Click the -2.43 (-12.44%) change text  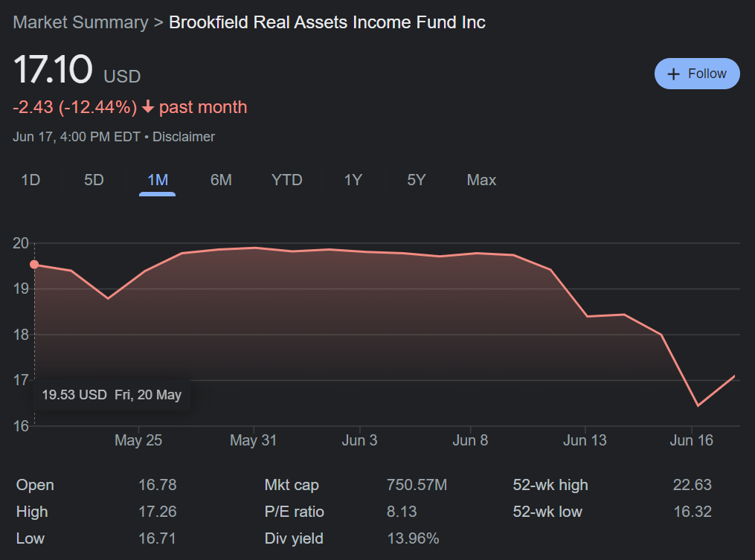[x=75, y=107]
